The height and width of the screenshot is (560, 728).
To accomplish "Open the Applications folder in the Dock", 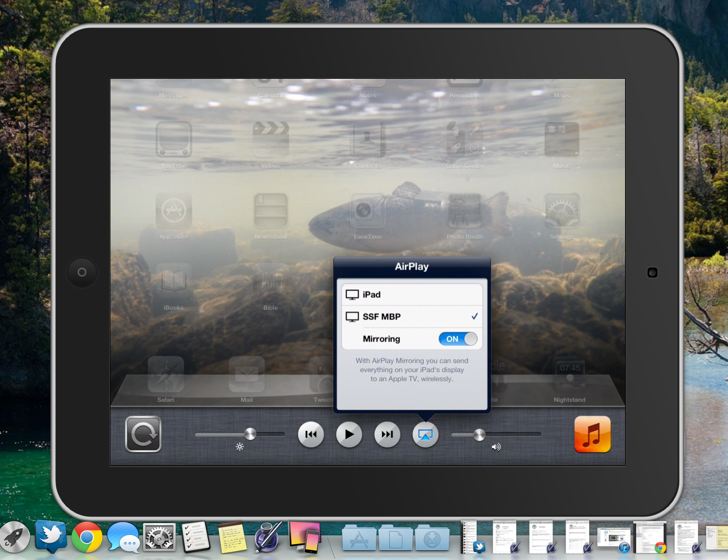I will pos(359,538).
